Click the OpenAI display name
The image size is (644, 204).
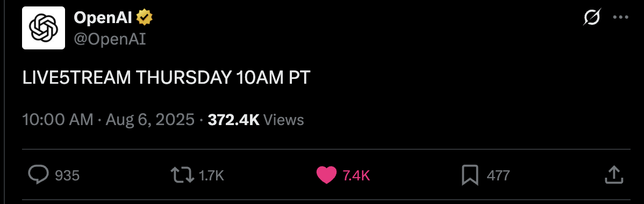[x=103, y=18]
